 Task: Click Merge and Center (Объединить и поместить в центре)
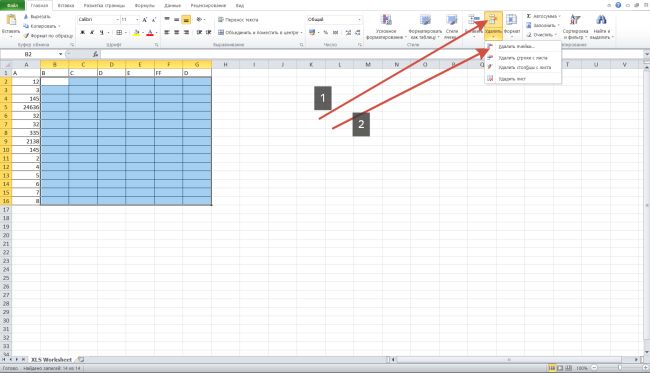[x=258, y=32]
